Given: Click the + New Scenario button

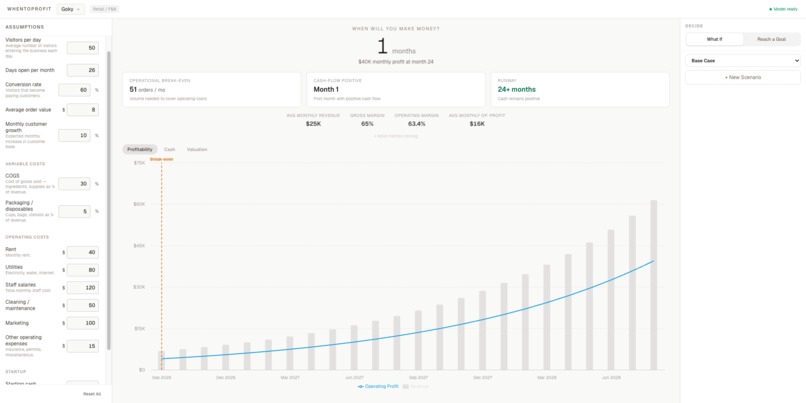Looking at the screenshot, I should click(x=743, y=77).
